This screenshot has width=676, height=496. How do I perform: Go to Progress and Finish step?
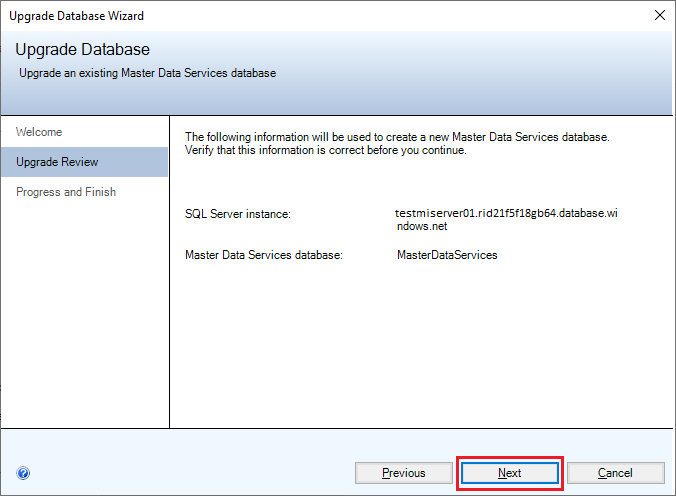66,192
